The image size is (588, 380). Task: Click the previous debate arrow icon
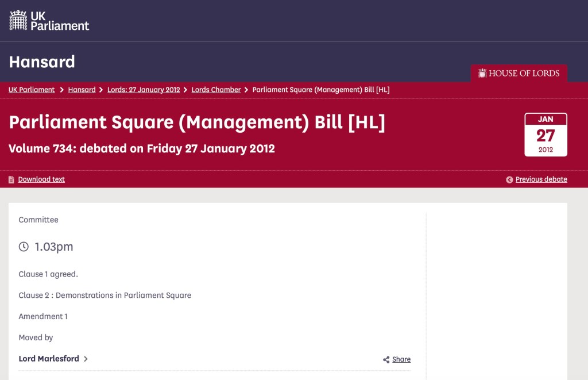point(509,180)
